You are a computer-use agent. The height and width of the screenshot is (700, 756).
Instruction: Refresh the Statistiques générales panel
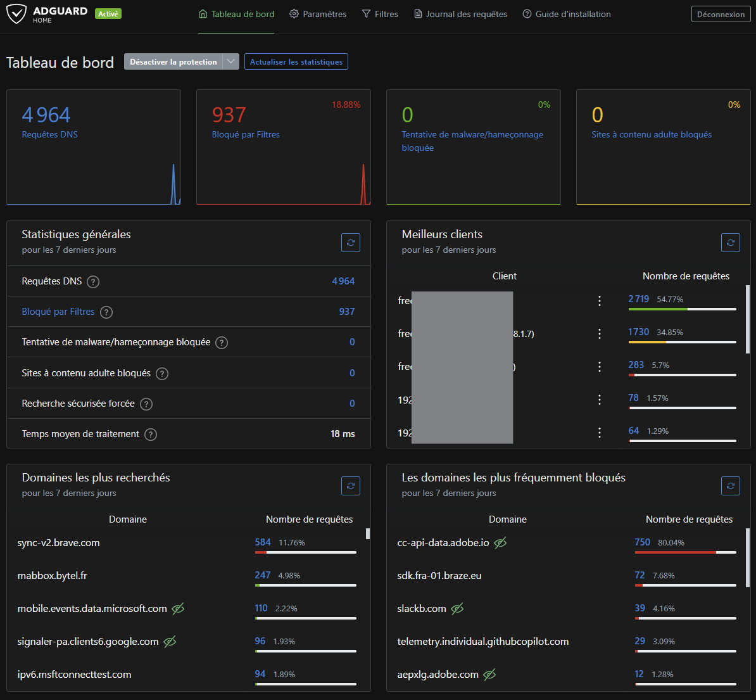tap(351, 243)
